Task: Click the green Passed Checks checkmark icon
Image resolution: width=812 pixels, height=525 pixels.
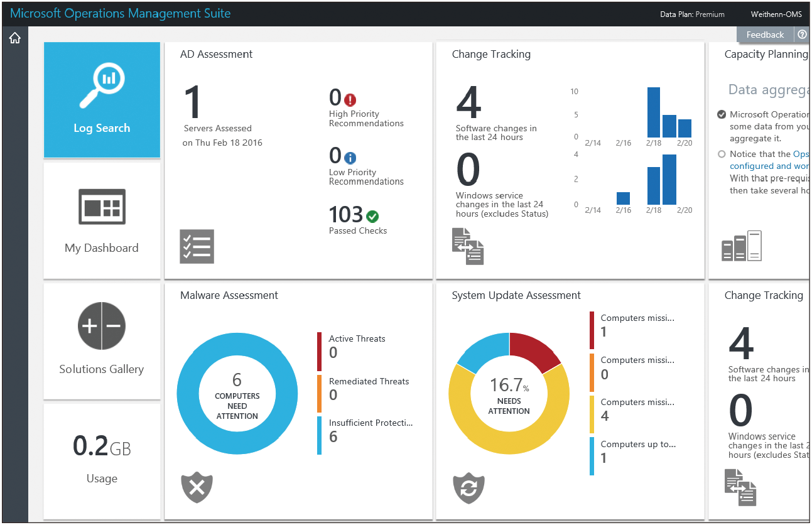Action: click(372, 216)
